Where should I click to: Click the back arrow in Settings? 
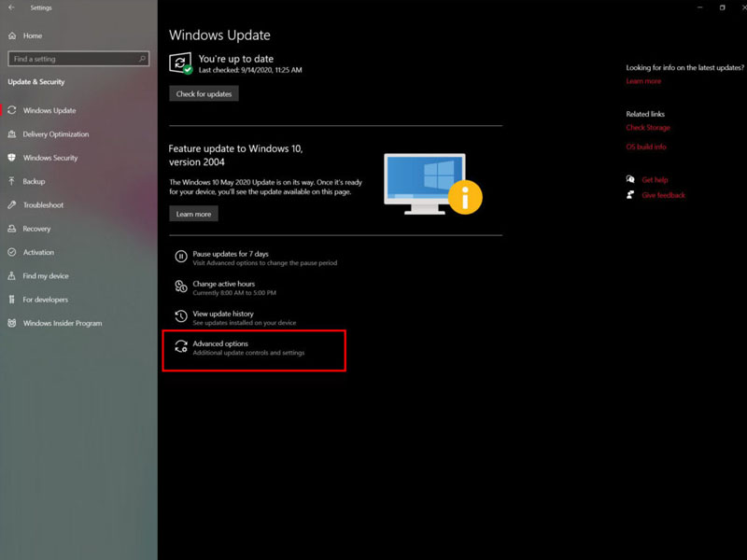click(x=11, y=7)
